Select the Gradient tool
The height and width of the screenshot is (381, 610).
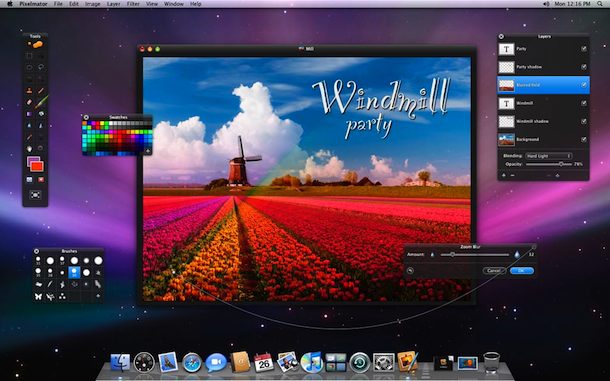click(29, 114)
